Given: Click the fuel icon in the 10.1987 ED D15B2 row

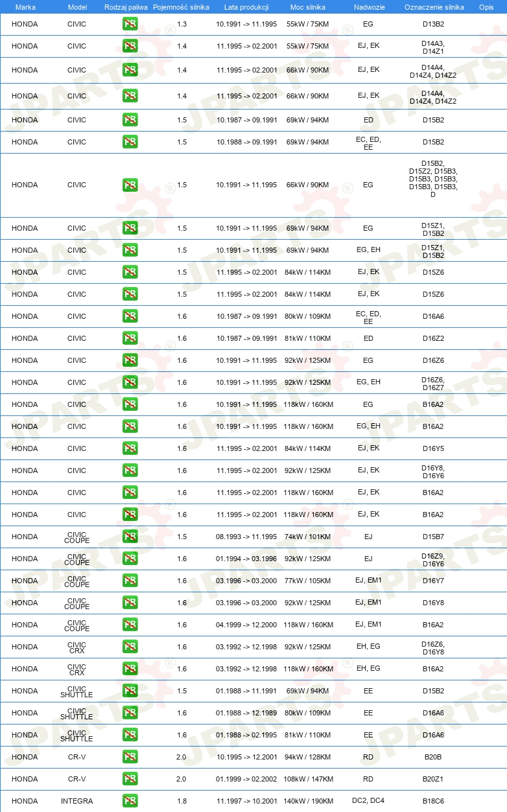Looking at the screenshot, I should tap(130, 120).
